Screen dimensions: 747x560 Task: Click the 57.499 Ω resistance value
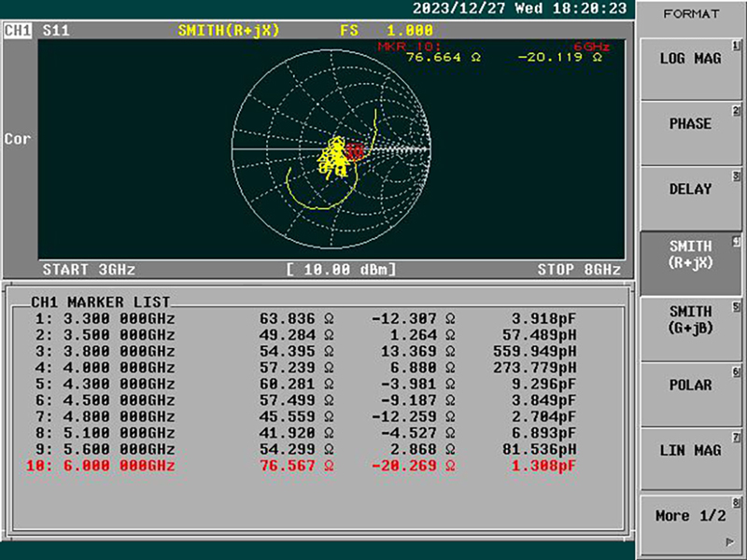pyautogui.click(x=297, y=400)
